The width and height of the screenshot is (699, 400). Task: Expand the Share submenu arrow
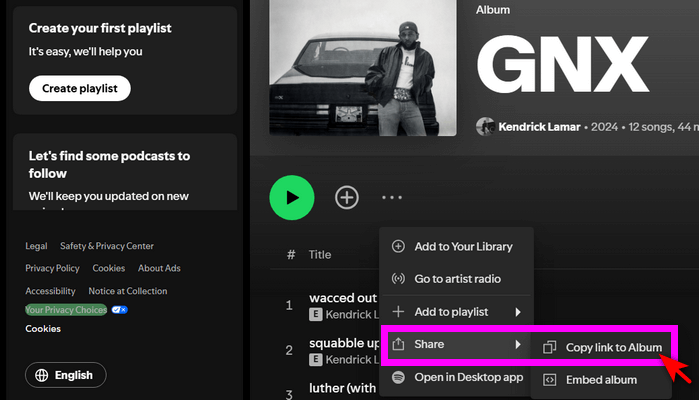coord(518,345)
